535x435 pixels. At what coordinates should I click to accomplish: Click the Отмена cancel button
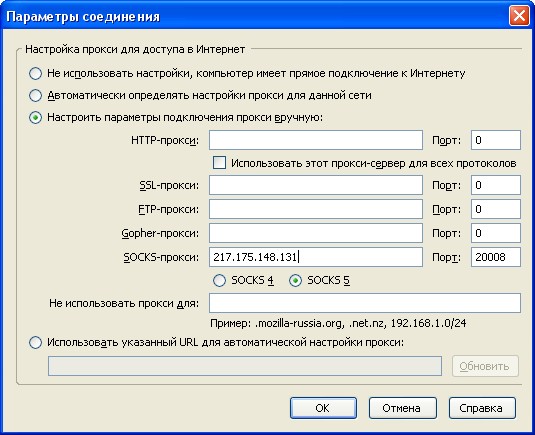pyautogui.click(x=403, y=408)
